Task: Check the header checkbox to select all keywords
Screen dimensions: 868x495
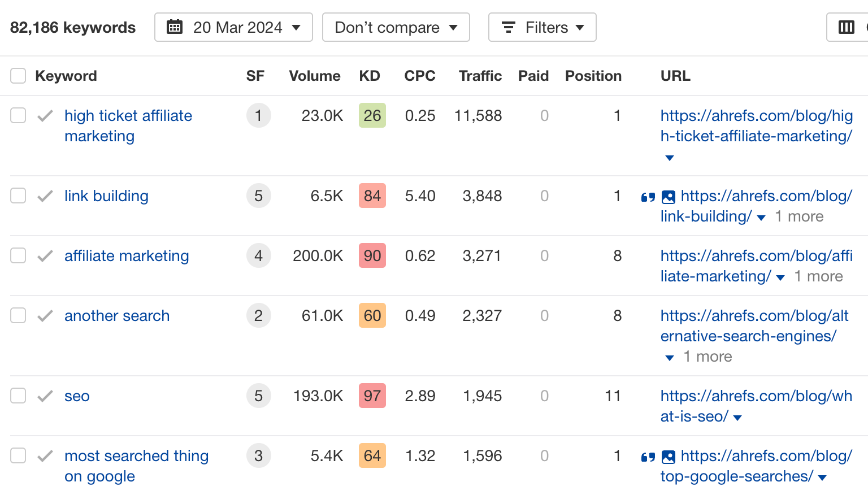Action: (18, 75)
